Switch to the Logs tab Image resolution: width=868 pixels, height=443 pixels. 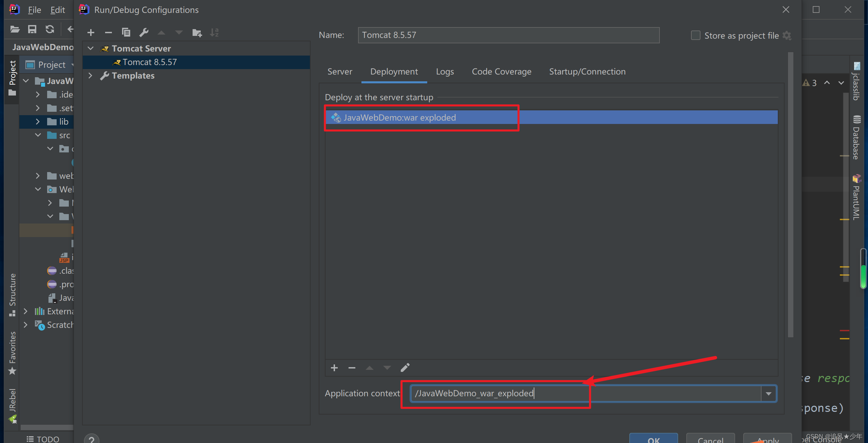tap(445, 71)
